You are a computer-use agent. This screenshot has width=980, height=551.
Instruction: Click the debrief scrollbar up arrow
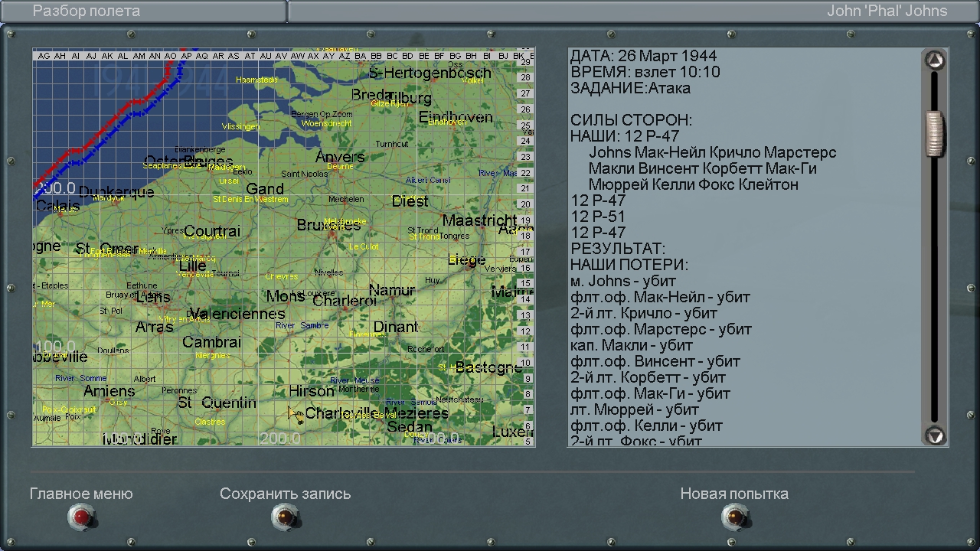pyautogui.click(x=935, y=60)
